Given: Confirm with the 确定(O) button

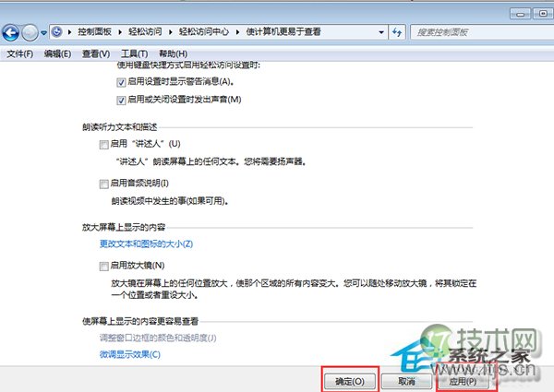Looking at the screenshot, I should coord(350,382).
